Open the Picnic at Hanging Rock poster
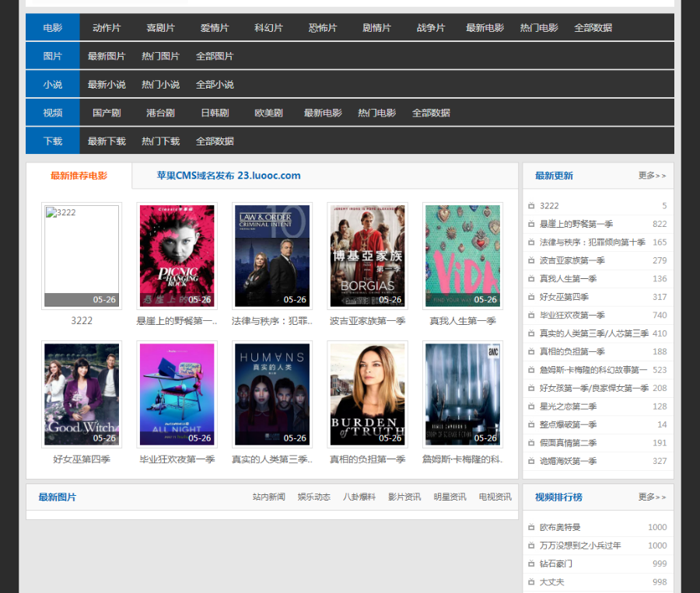This screenshot has height=593, width=700. (177, 256)
